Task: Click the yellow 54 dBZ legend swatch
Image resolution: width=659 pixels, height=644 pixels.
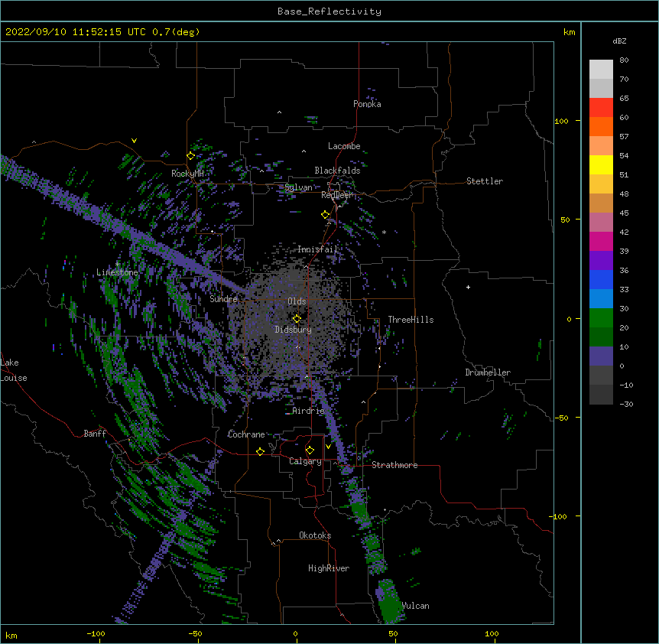Action: tap(601, 164)
